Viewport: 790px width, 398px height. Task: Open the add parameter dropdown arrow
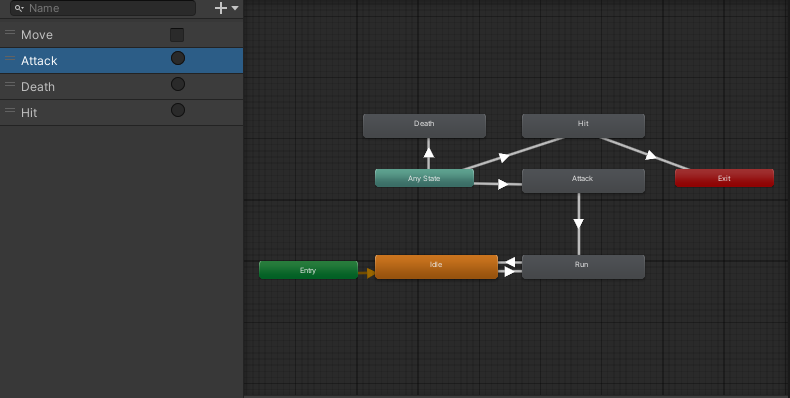[x=235, y=8]
